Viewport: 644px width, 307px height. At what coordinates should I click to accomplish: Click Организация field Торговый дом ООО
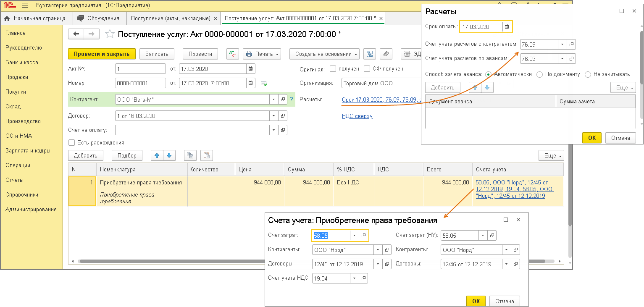tap(381, 83)
